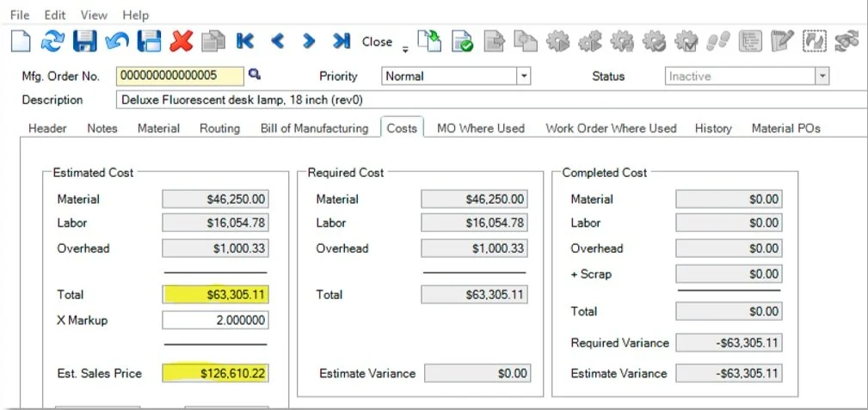Click the single gear with play icon
This screenshot has height=410, width=868.
pyautogui.click(x=558, y=41)
